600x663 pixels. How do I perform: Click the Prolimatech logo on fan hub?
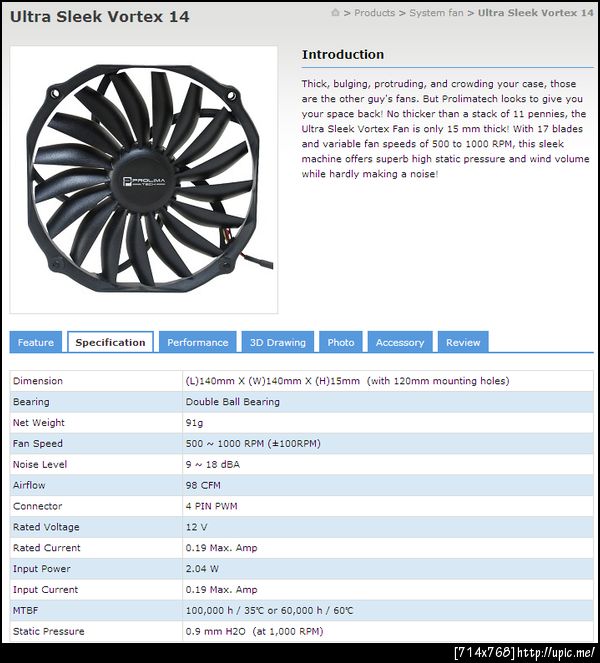coord(144,181)
